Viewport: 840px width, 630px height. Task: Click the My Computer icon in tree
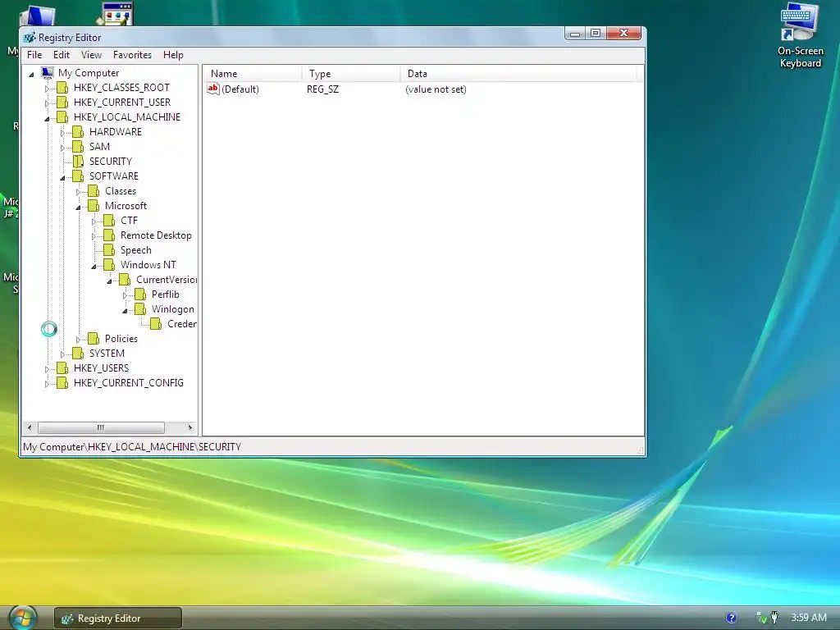47,72
